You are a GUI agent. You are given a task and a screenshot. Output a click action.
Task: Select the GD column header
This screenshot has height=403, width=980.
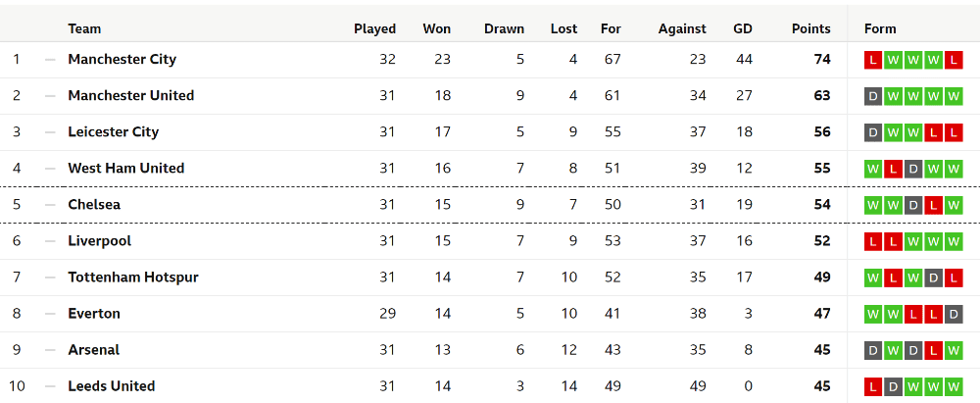click(743, 28)
